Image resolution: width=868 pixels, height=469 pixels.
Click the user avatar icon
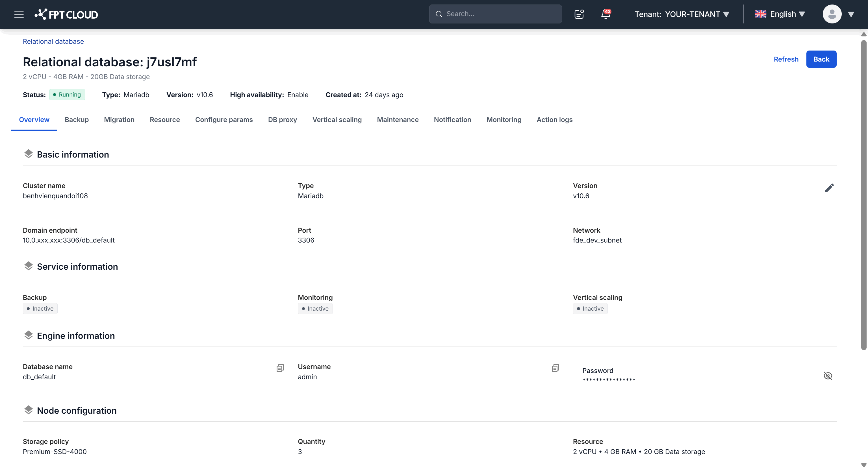pyautogui.click(x=832, y=14)
